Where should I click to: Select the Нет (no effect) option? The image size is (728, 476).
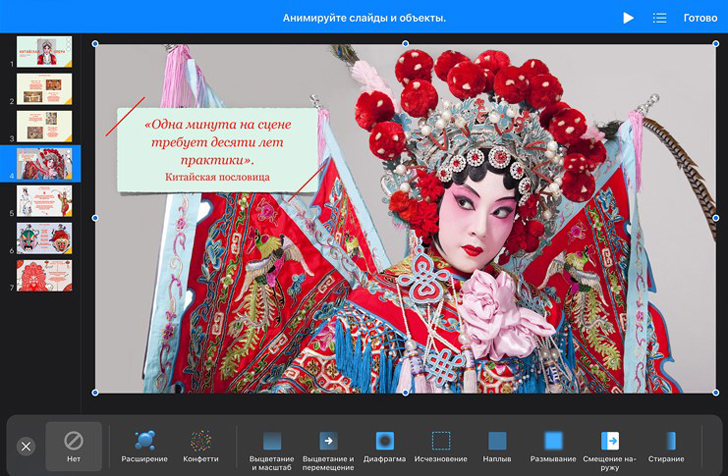click(x=73, y=446)
